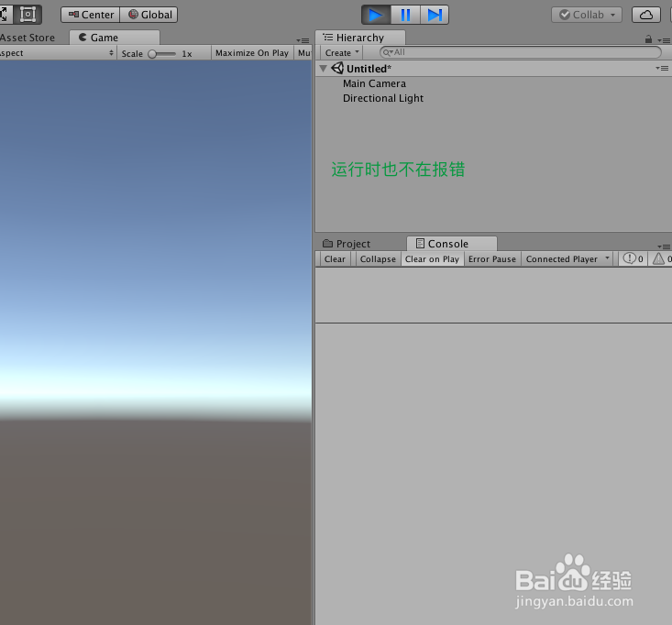This screenshot has height=625, width=672.
Task: Toggle Collapse in Console
Action: (378, 259)
